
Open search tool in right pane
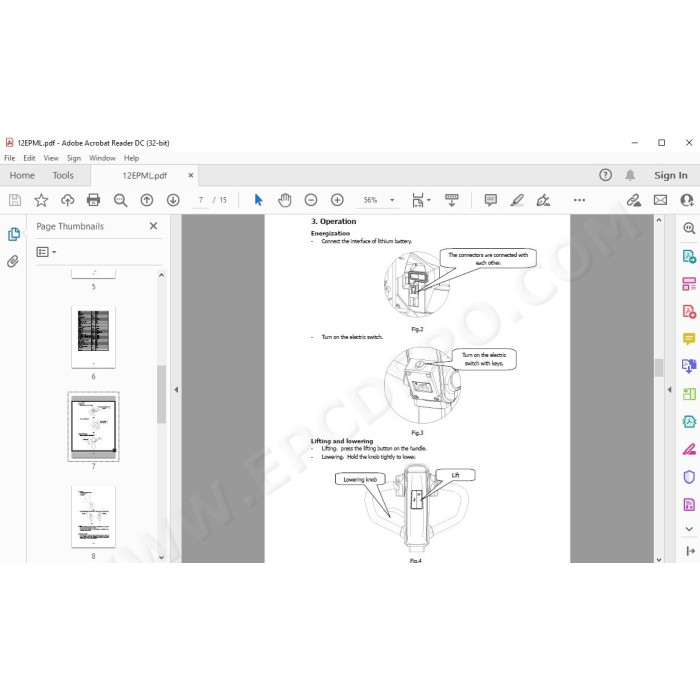point(689,229)
